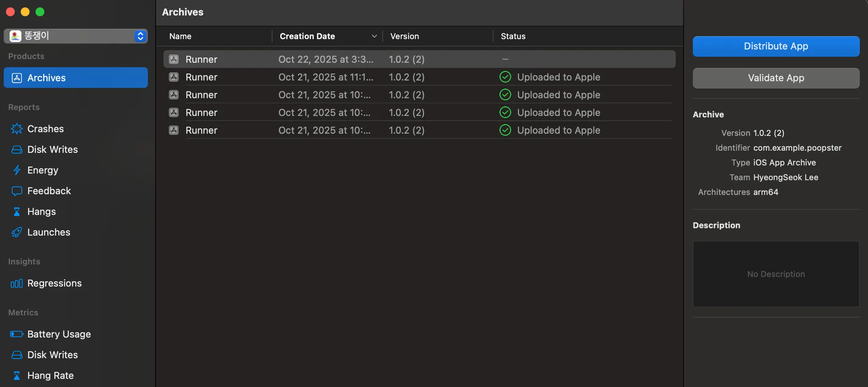Sort by Name column header

click(180, 36)
